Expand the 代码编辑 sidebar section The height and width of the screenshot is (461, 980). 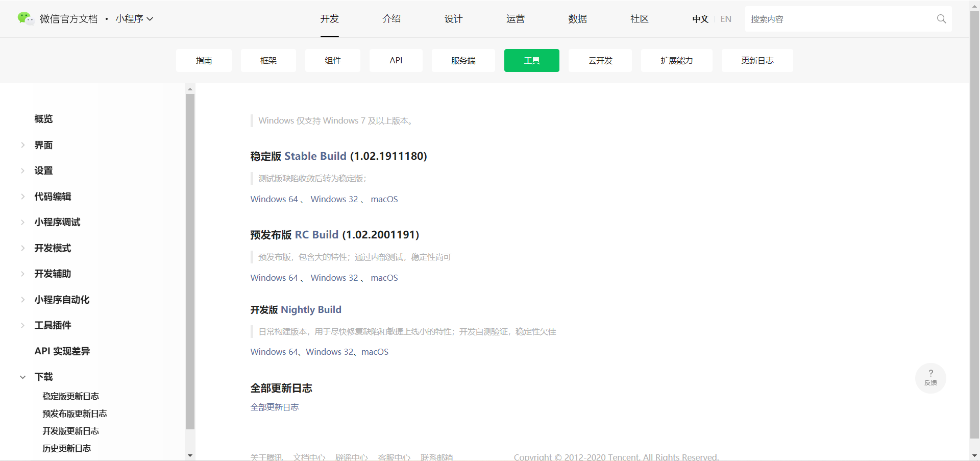pos(22,197)
